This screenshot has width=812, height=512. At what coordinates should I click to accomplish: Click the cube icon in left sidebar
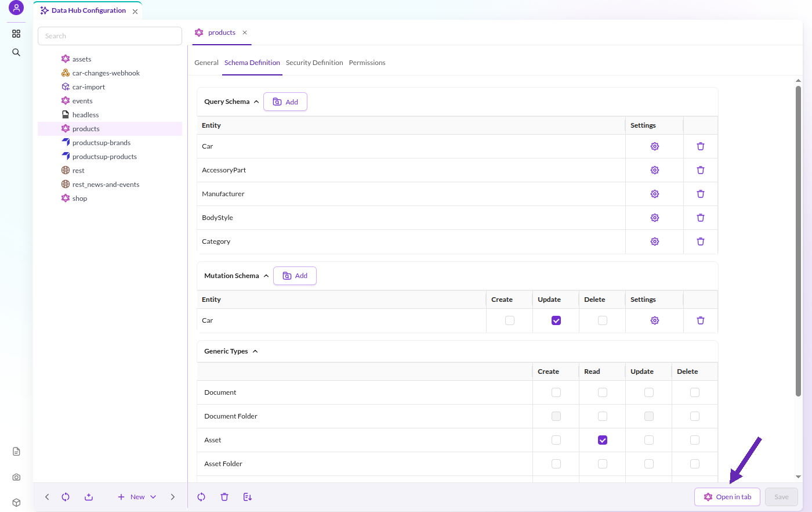click(16, 503)
